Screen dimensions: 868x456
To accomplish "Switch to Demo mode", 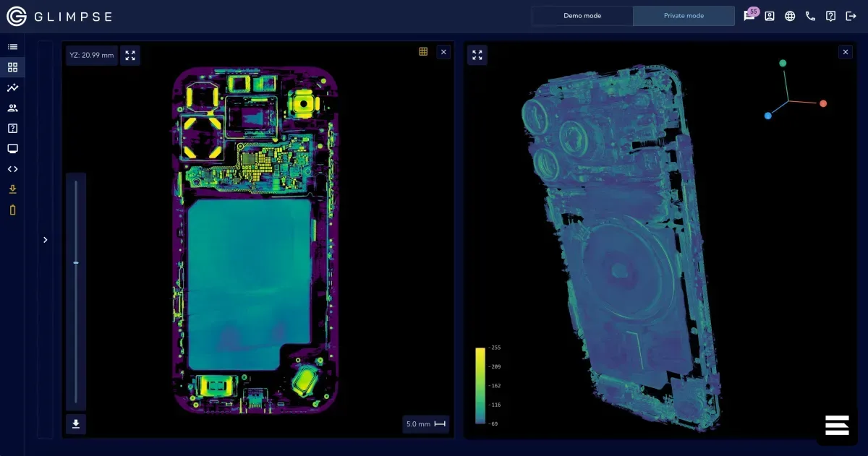I will [582, 16].
